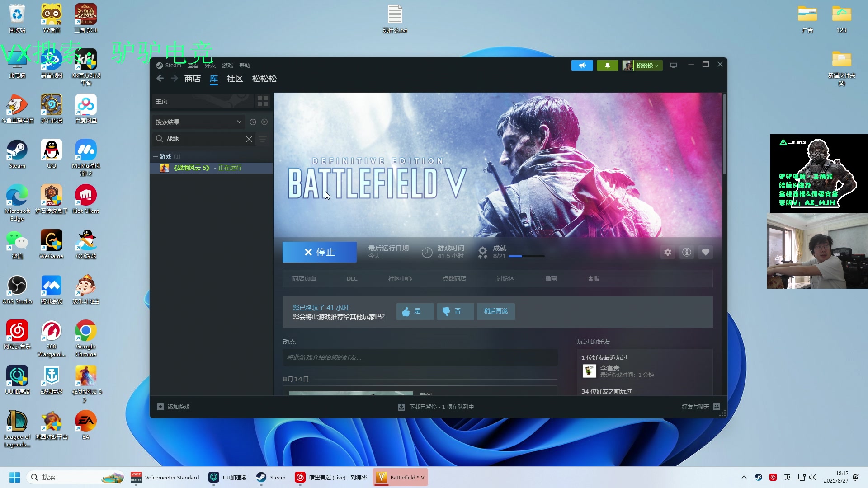This screenshot has width=868, height=488.
Task: Open the 查看 menu
Action: click(193, 66)
